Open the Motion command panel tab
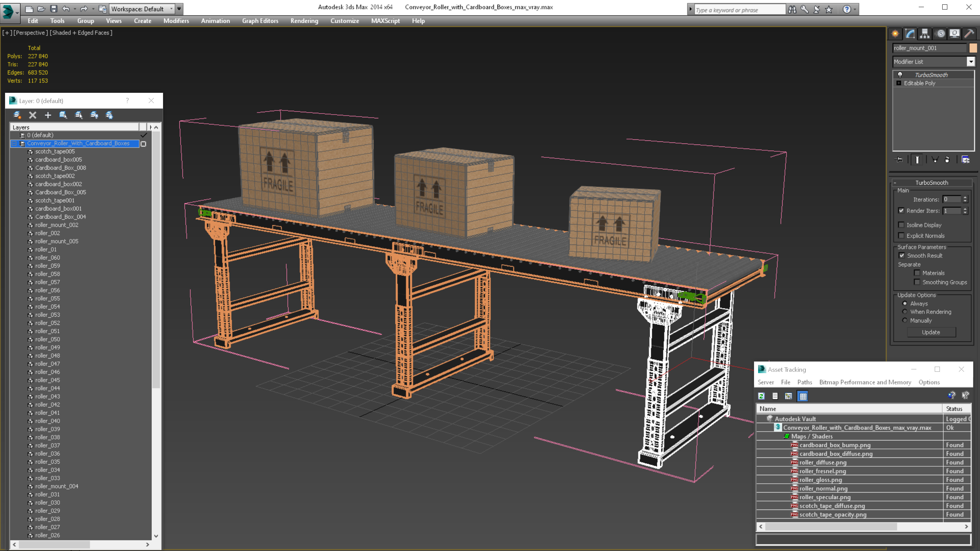 940,34
